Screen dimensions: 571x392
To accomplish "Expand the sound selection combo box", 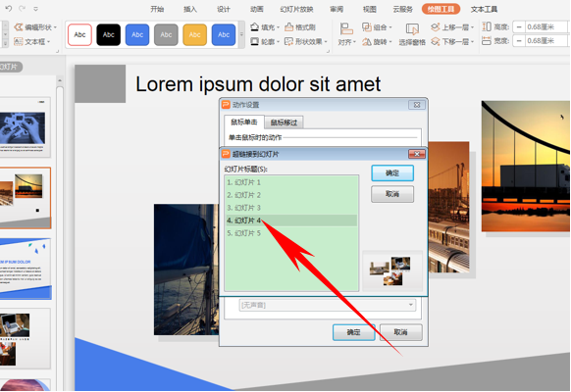I will click(x=411, y=305).
